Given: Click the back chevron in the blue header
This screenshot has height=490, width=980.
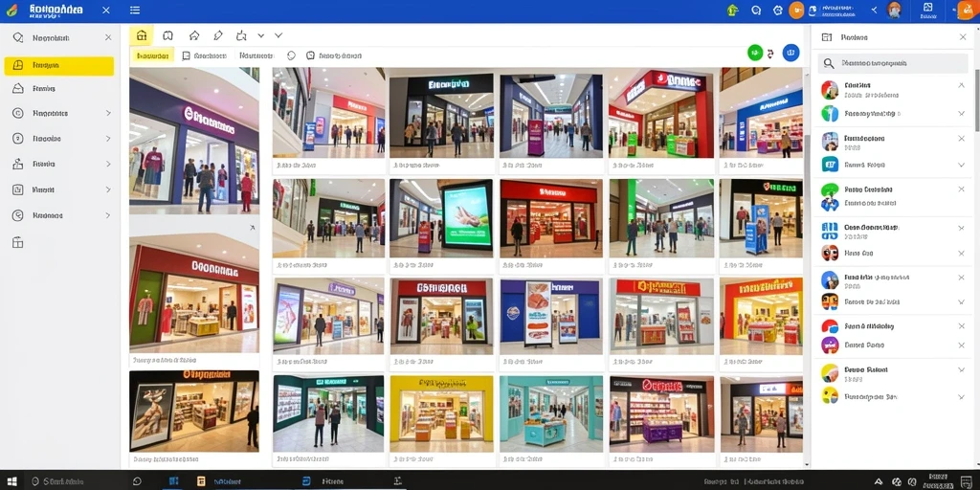Looking at the screenshot, I should click(x=874, y=10).
